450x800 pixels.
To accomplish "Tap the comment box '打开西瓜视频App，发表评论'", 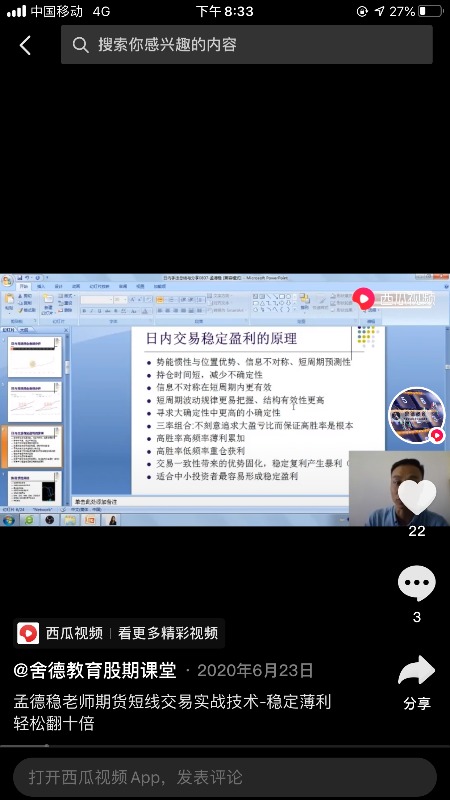I will click(x=224, y=778).
